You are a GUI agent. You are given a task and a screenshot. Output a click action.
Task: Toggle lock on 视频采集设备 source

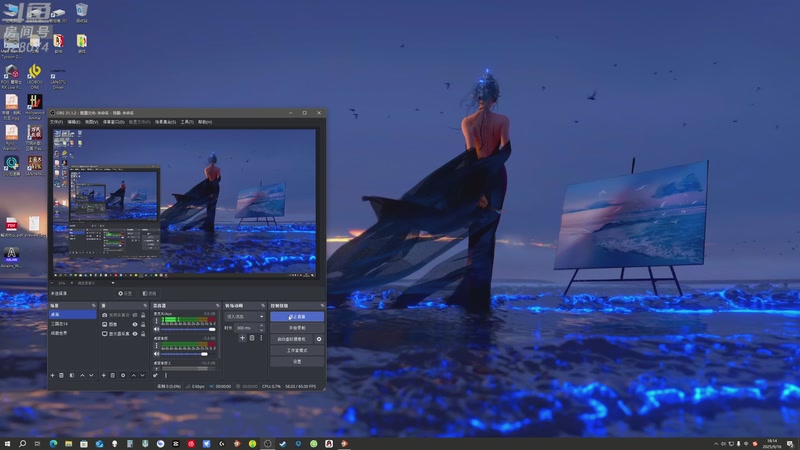pos(143,315)
